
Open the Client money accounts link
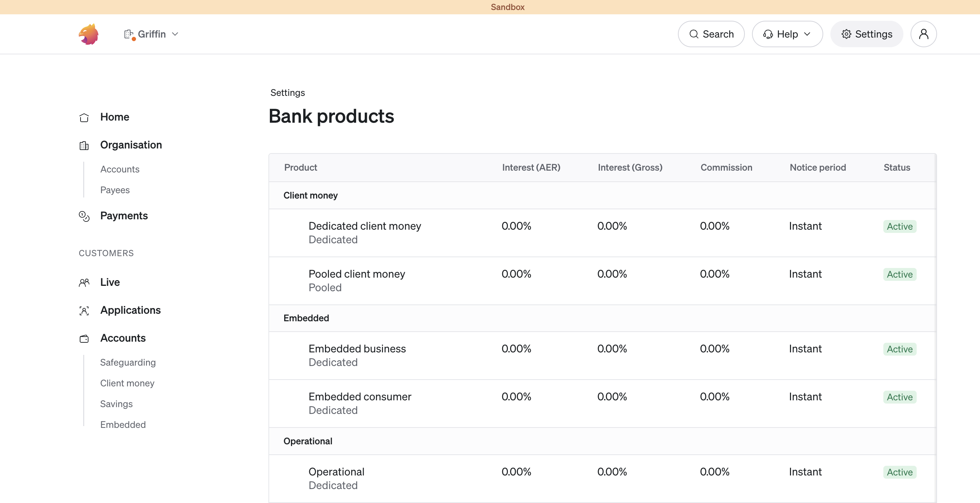pyautogui.click(x=127, y=383)
